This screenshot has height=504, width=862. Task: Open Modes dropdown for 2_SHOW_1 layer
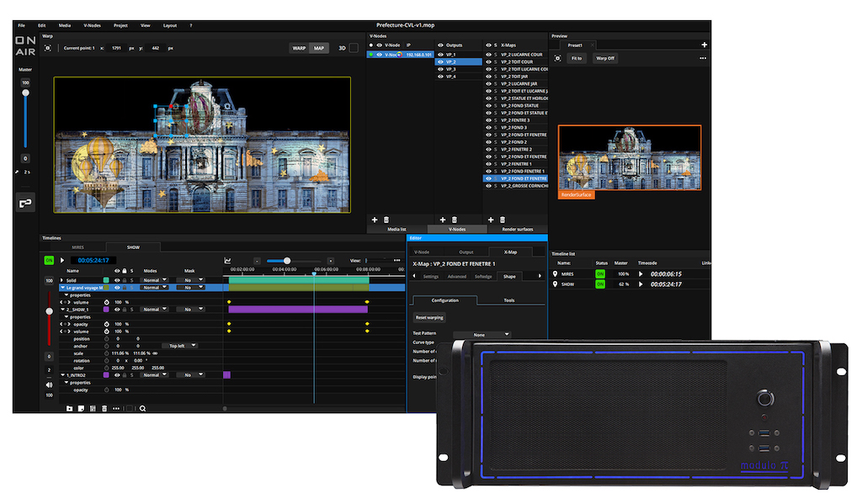point(155,310)
